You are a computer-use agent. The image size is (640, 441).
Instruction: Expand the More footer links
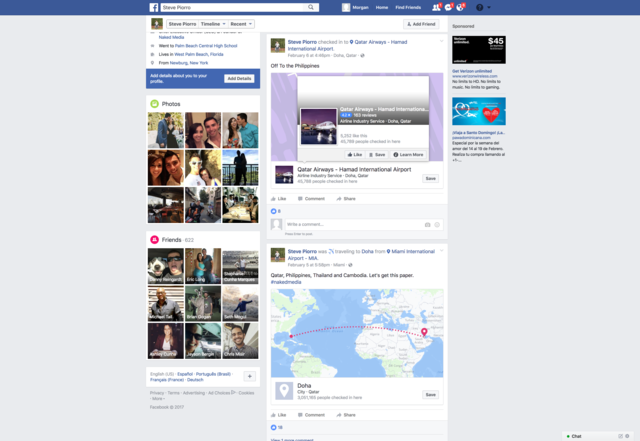pos(158,398)
